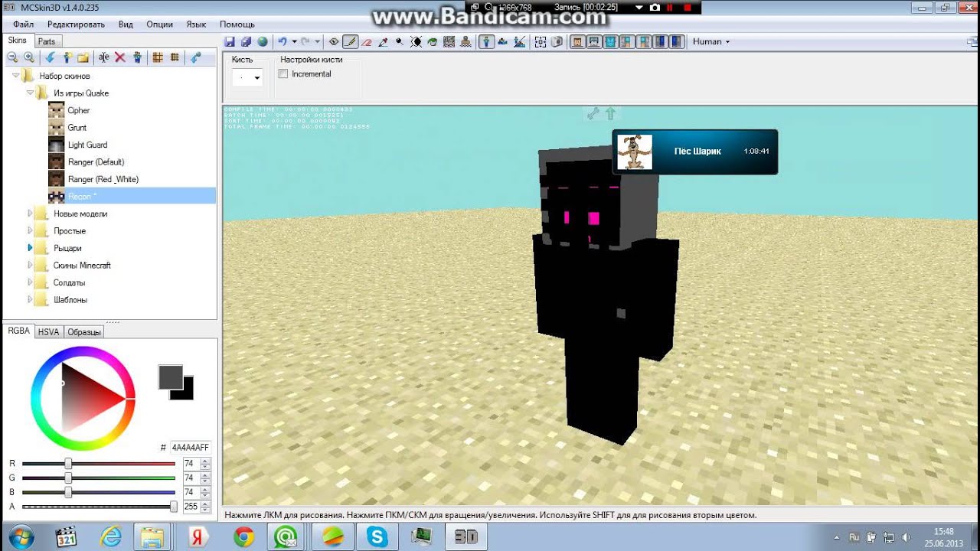Collapse the Набор скинов folder
The width and height of the screenshot is (980, 551).
[x=15, y=76]
